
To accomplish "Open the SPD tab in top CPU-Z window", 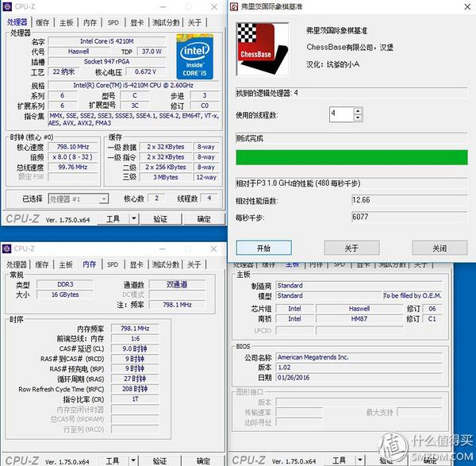I will click(113, 22).
